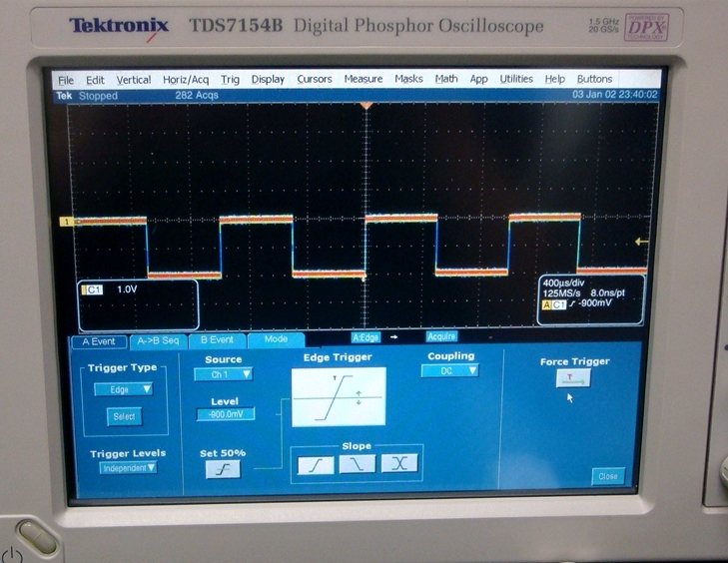Screen dimensions: 728x563
Task: Open the Measure menu
Action: click(x=364, y=79)
